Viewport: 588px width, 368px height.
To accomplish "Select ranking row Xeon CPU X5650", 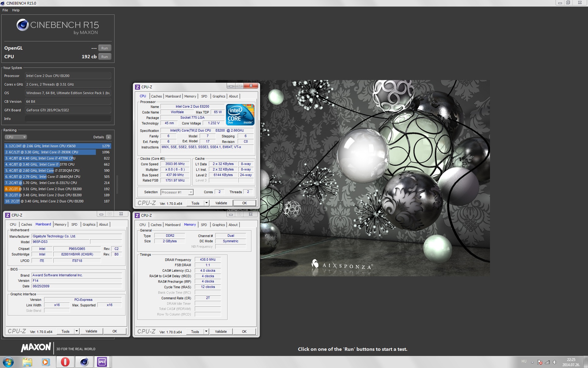I will pyautogui.click(x=57, y=146).
